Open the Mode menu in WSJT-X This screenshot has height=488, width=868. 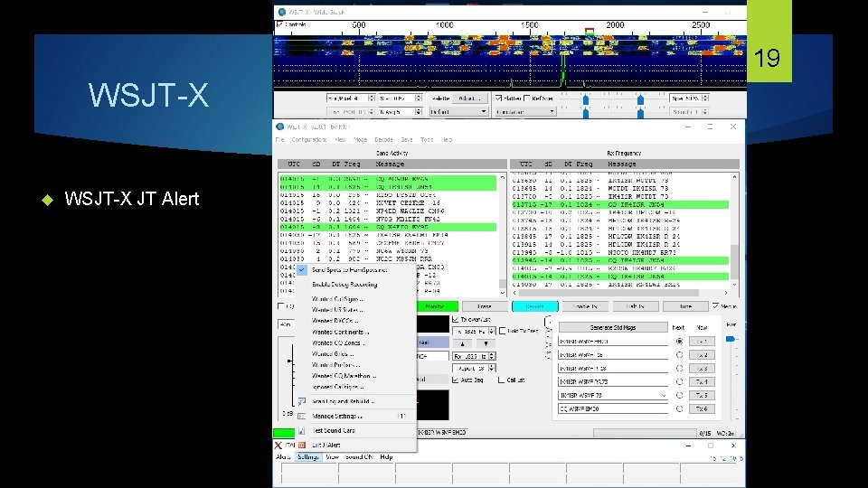[361, 139]
